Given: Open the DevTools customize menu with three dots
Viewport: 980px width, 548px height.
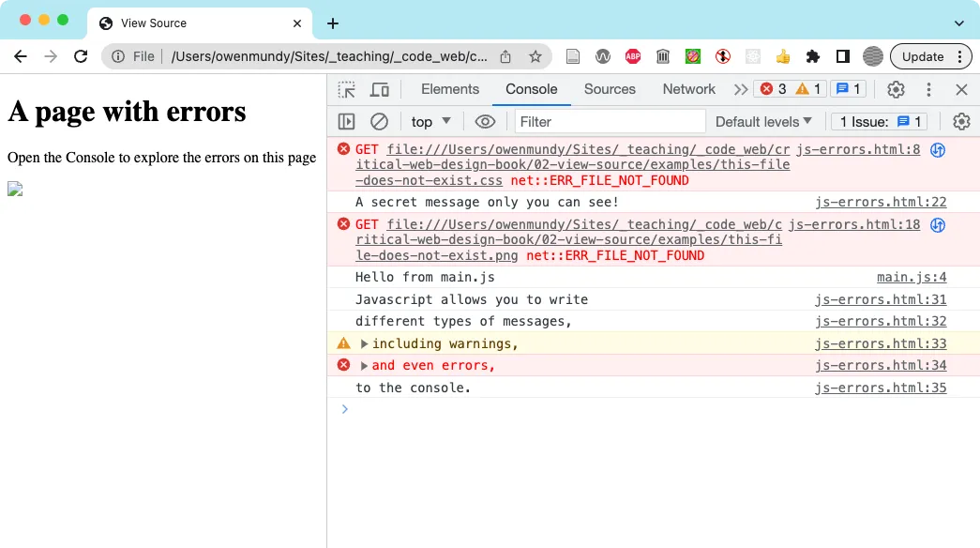Looking at the screenshot, I should [929, 89].
